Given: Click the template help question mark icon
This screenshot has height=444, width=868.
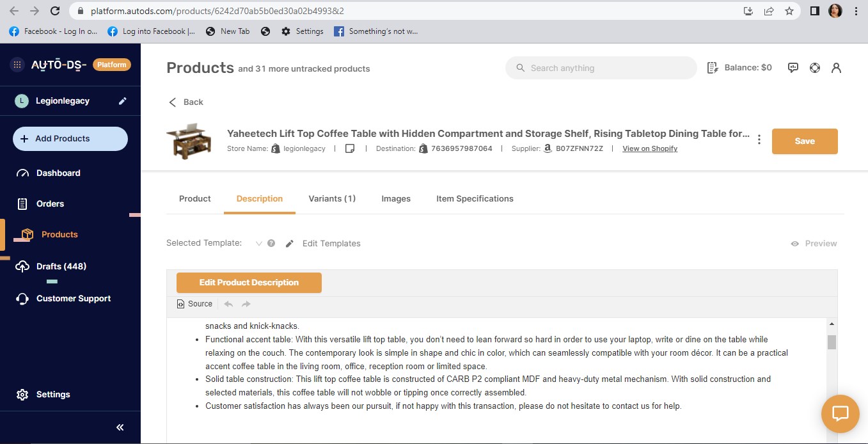Looking at the screenshot, I should 271,243.
